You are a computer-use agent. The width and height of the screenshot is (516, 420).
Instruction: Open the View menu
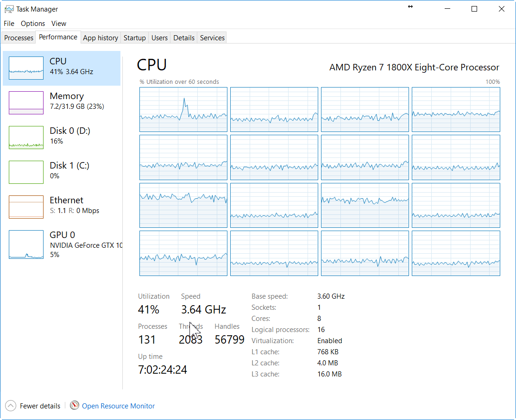pyautogui.click(x=59, y=23)
